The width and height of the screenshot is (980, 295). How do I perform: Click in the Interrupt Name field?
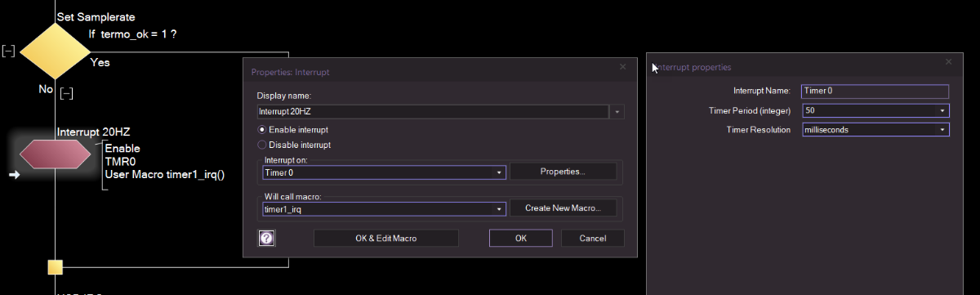[x=875, y=92]
